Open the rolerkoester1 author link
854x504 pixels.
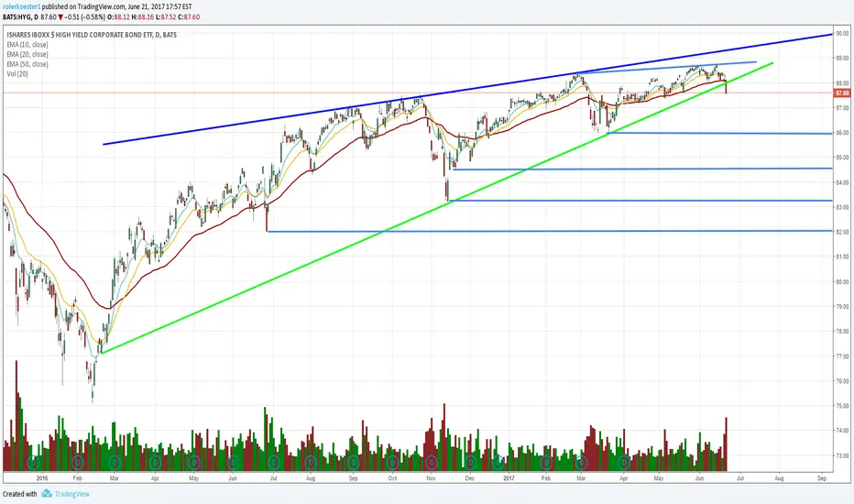21,6
